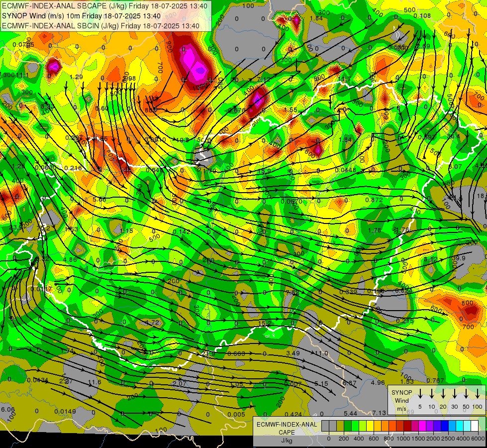Click the 36.4 value on the map
Screen dimensions: 487x448
pyautogui.click(x=454, y=136)
